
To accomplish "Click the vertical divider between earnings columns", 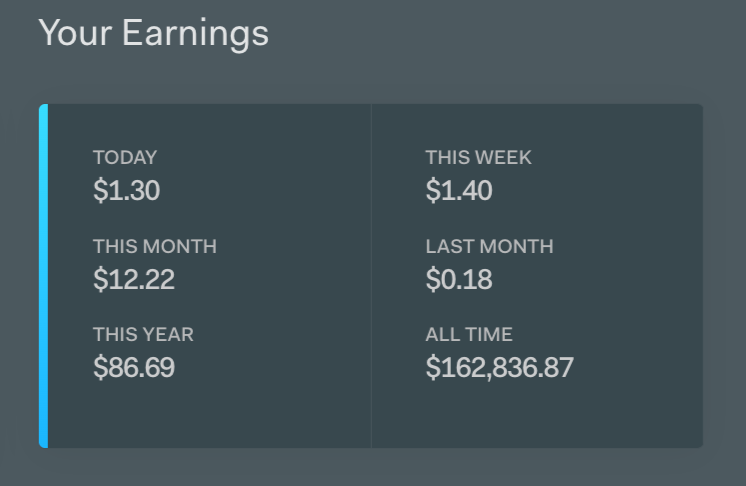I will coord(371,275).
